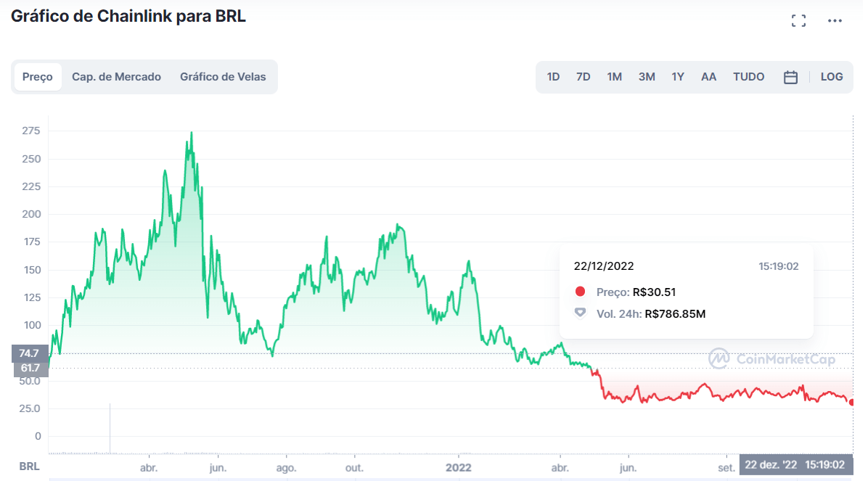This screenshot has height=481, width=868.
Task: Click the red price indicator dot in tooltip
Action: (x=580, y=291)
